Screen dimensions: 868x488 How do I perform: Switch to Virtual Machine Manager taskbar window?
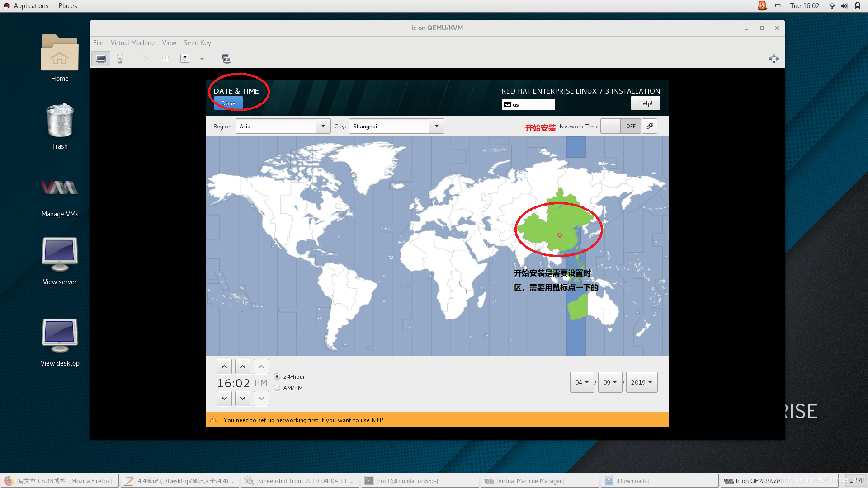[x=540, y=481]
